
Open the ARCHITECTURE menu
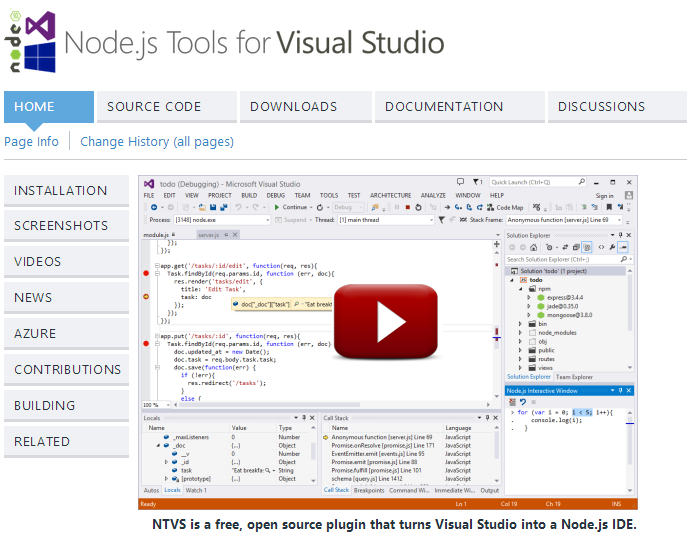click(390, 195)
